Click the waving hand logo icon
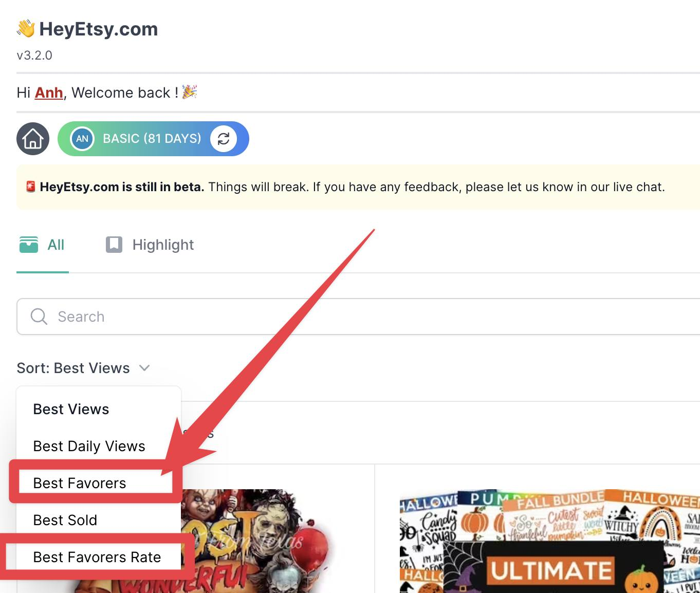The height and width of the screenshot is (593, 700). (x=26, y=29)
